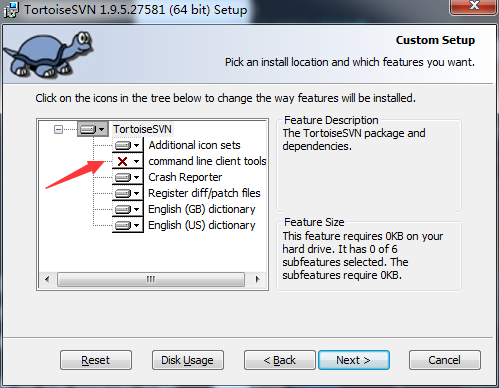This screenshot has width=499, height=388.
Task: Click the scrollbar right arrow in feature tree
Action: click(x=257, y=279)
